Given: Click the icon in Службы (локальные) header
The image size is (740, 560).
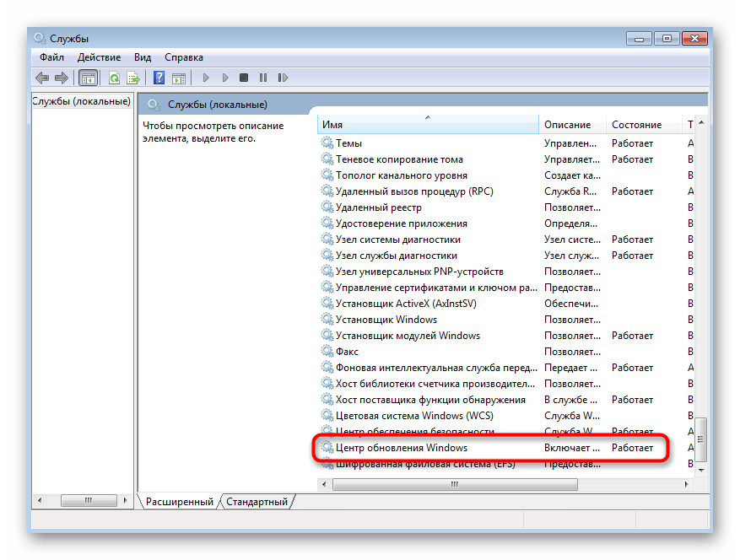Looking at the screenshot, I should click(x=154, y=105).
